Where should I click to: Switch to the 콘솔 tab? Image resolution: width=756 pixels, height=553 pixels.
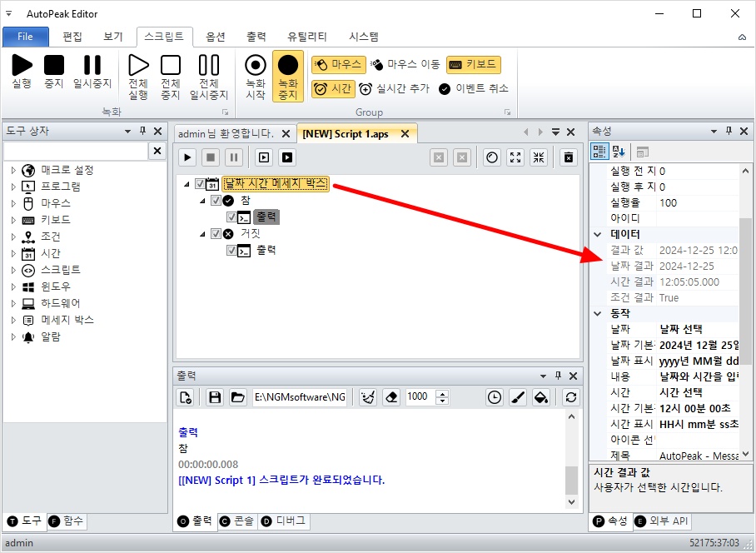[x=237, y=521]
